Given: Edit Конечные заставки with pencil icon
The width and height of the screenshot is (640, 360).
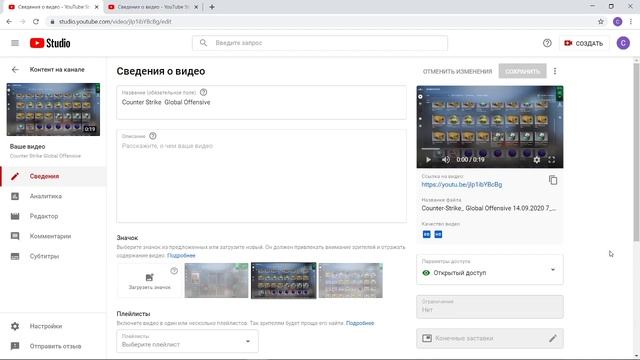Looking at the screenshot, I should (x=553, y=338).
